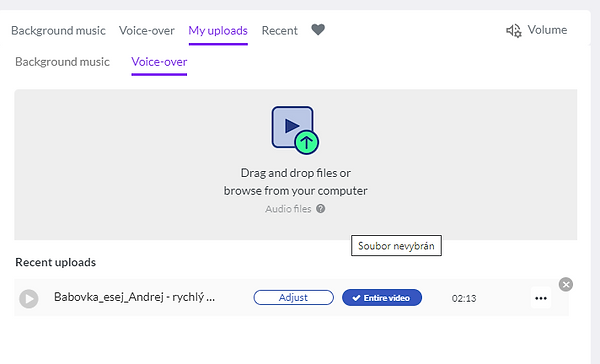Select Voice-over sub-tab under My uploads

pyautogui.click(x=159, y=62)
